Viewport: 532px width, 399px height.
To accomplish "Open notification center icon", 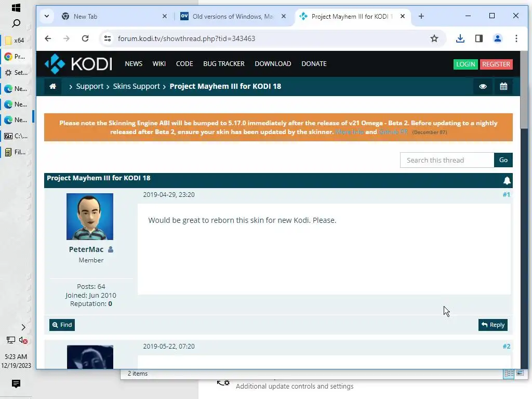I will 16,384.
